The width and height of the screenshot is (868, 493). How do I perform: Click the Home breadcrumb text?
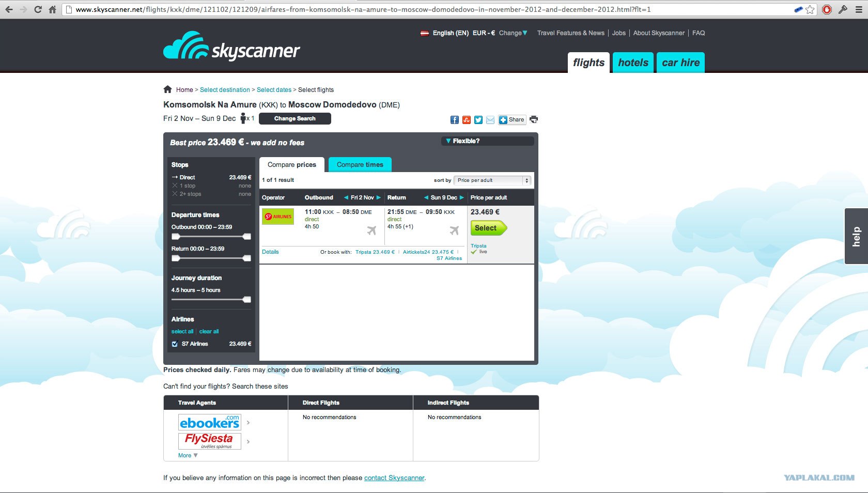point(184,90)
